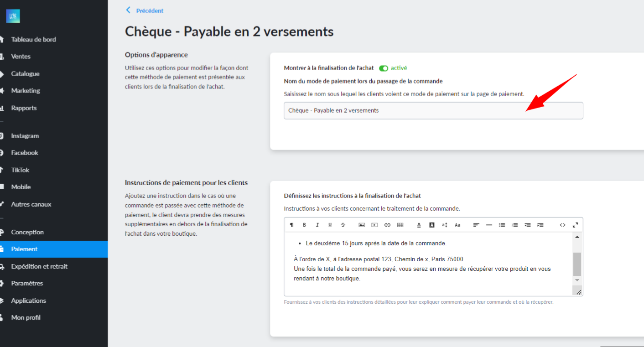Click the store logo in the sidebar
Screen dimensions: 644x347
pyautogui.click(x=13, y=16)
